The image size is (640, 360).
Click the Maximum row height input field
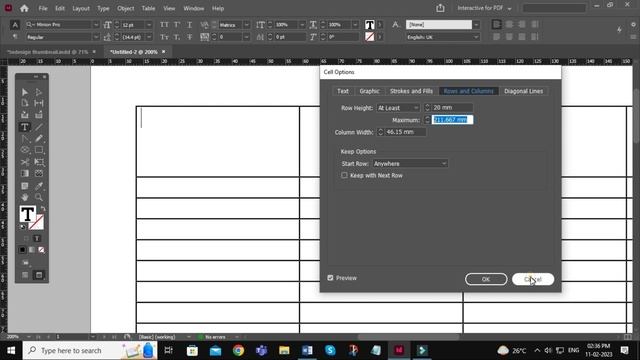452,120
